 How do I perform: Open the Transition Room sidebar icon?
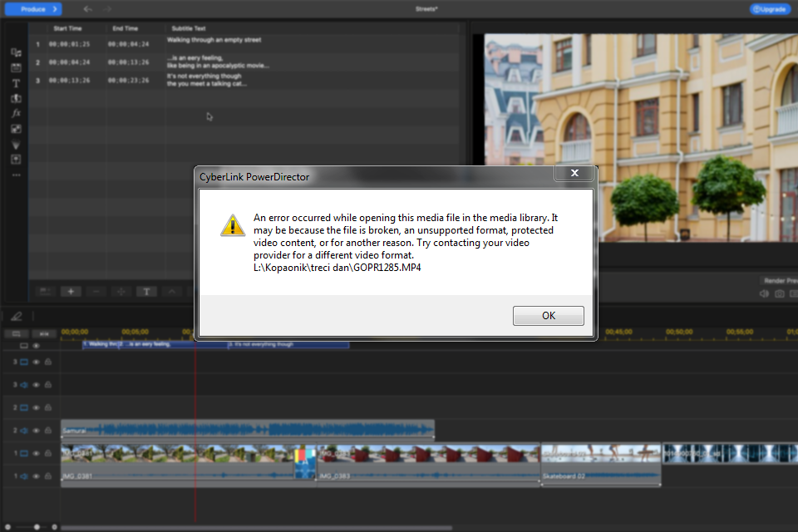[17, 98]
